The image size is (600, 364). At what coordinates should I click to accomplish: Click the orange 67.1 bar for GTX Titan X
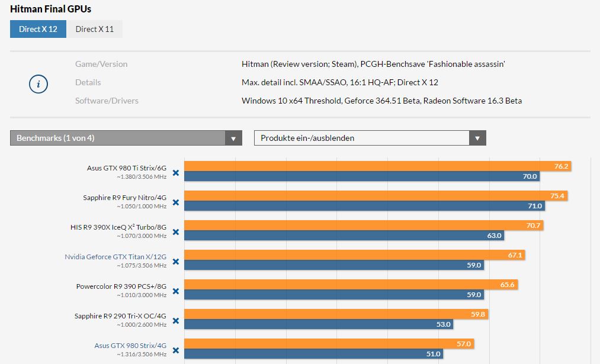[354, 255]
